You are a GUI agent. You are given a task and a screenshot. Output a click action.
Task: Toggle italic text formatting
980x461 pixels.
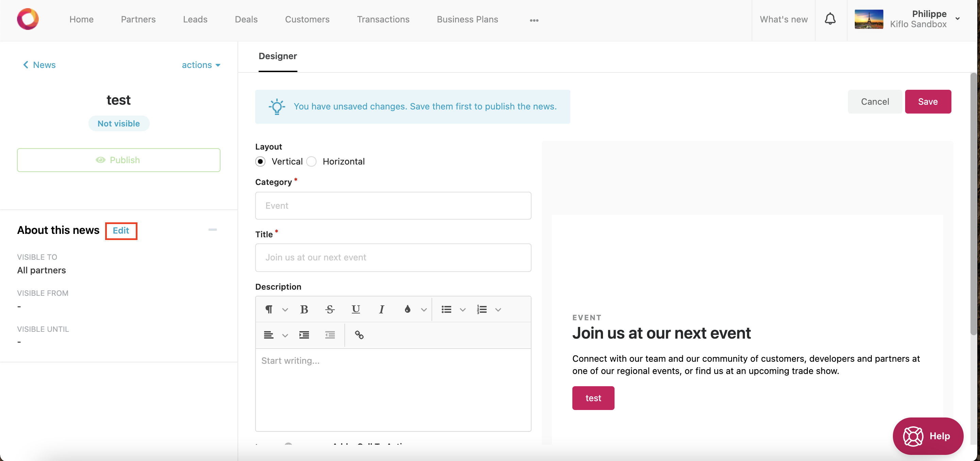381,309
